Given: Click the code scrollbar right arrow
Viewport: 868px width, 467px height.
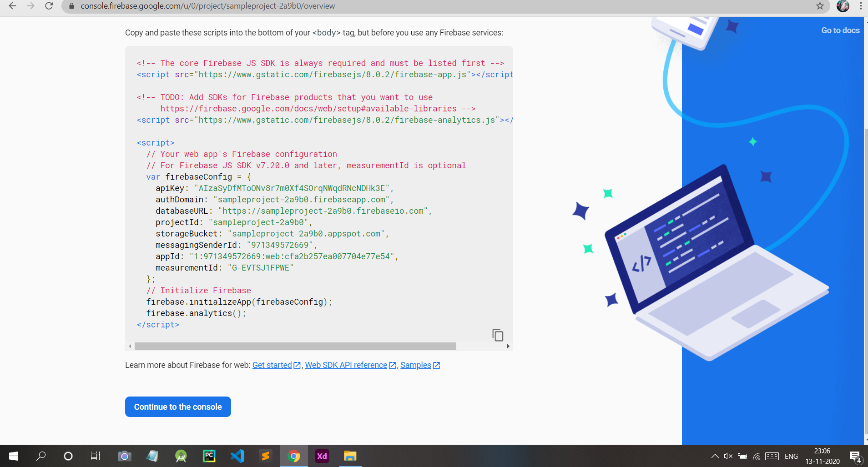Looking at the screenshot, I should click(508, 346).
